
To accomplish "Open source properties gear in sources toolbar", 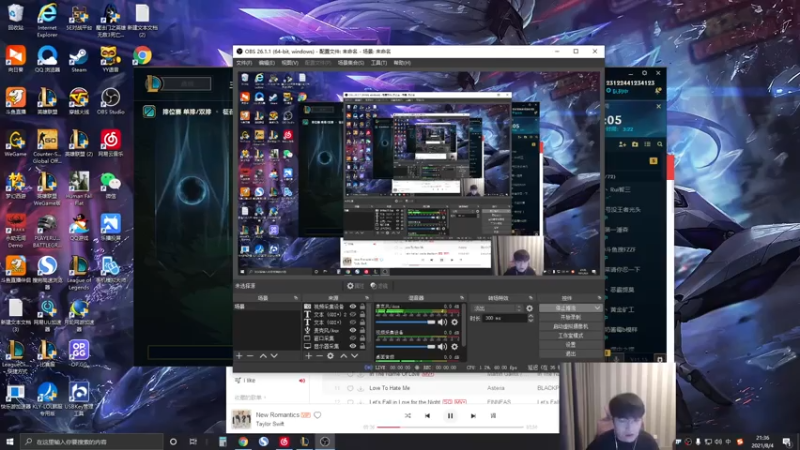I will (330, 356).
